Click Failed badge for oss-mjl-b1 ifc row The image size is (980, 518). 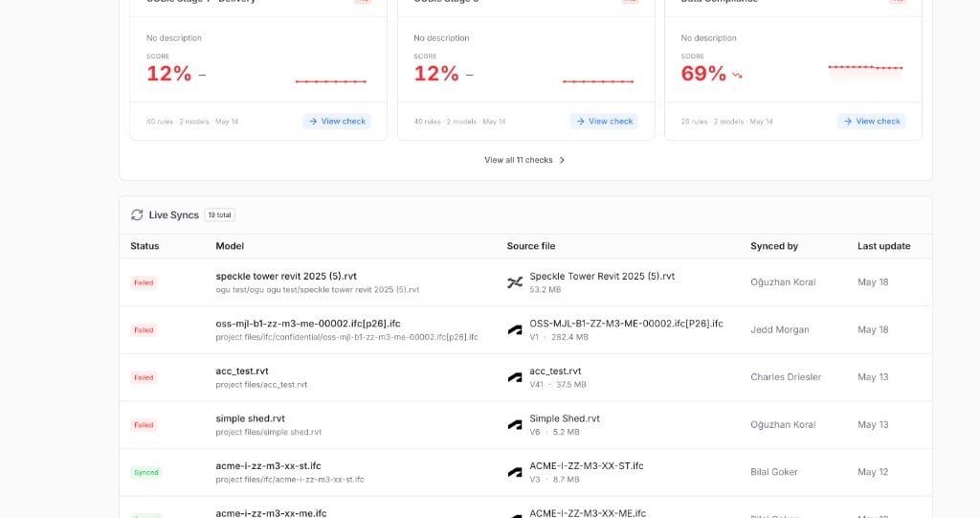144,330
